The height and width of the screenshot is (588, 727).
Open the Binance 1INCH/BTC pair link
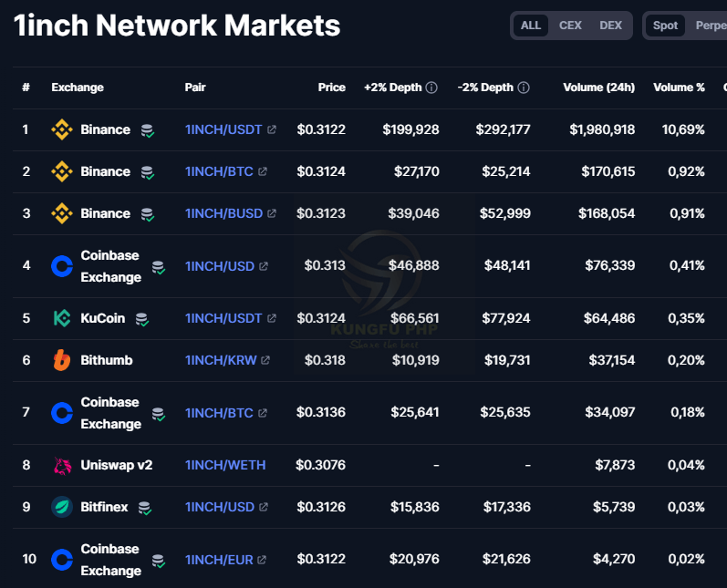tap(219, 171)
